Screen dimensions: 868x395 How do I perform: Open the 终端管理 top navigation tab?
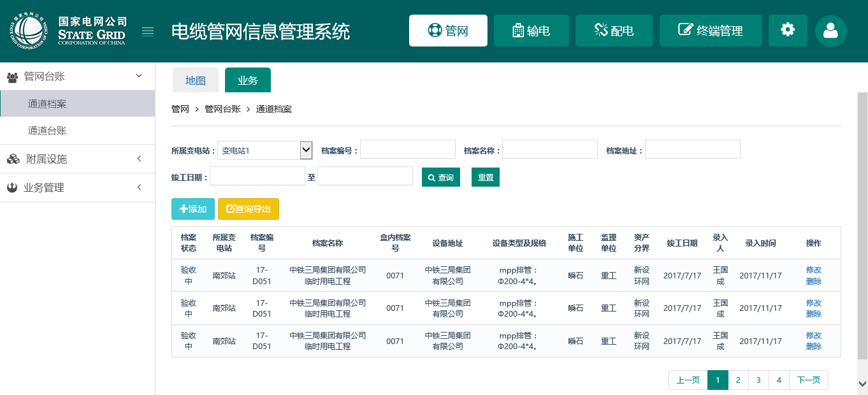711,31
